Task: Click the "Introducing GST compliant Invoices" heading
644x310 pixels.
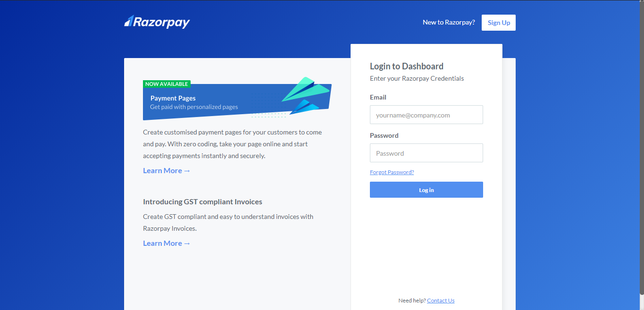Action: (x=202, y=202)
